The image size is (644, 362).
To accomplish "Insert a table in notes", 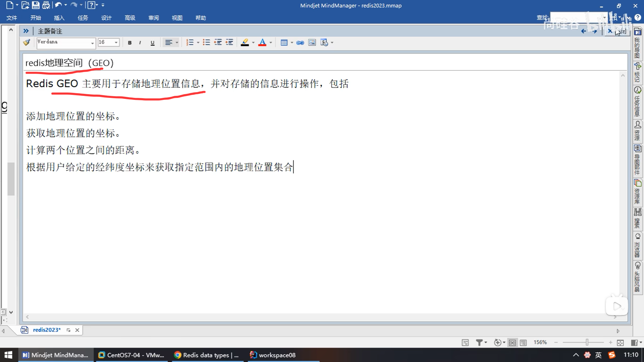I will click(284, 43).
